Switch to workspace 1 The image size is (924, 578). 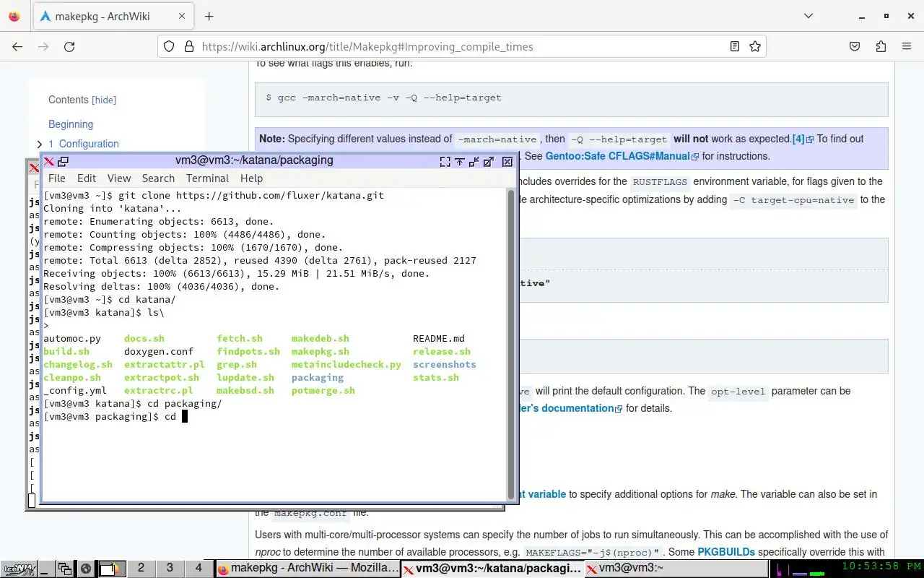112,569
